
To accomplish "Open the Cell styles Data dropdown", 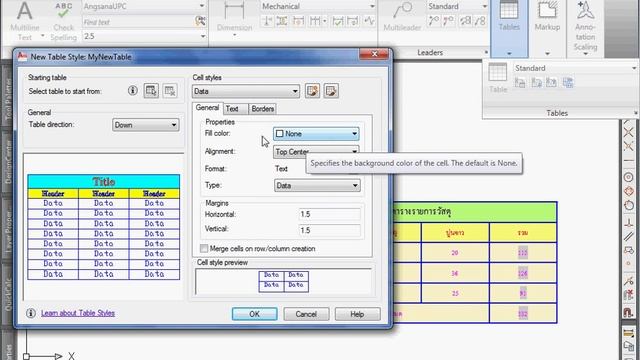I will 246,91.
